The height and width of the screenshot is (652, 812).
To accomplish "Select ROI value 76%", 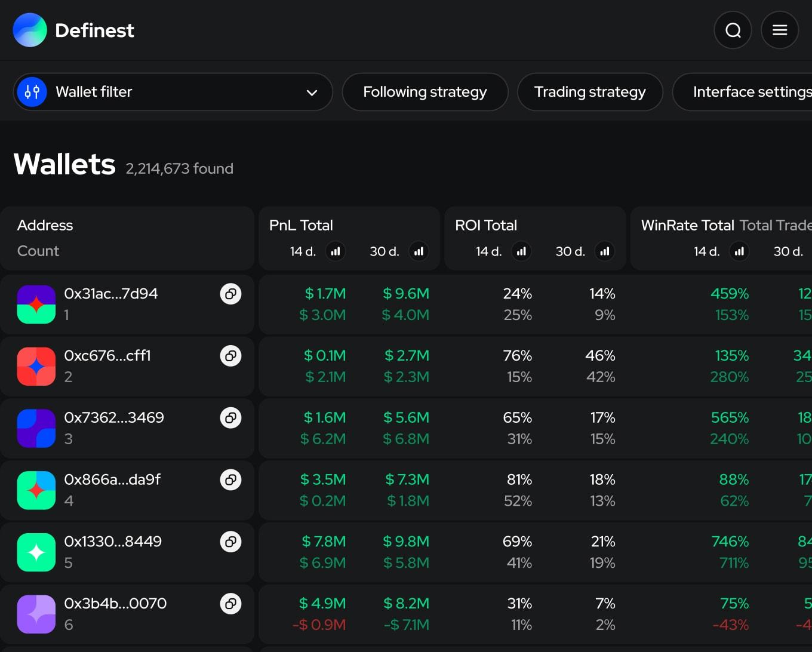I will tap(518, 356).
